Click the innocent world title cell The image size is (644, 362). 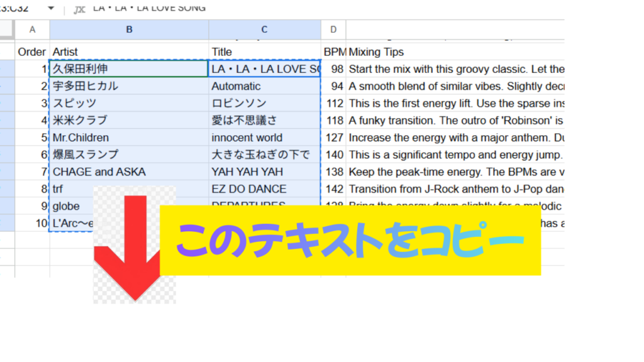click(264, 138)
